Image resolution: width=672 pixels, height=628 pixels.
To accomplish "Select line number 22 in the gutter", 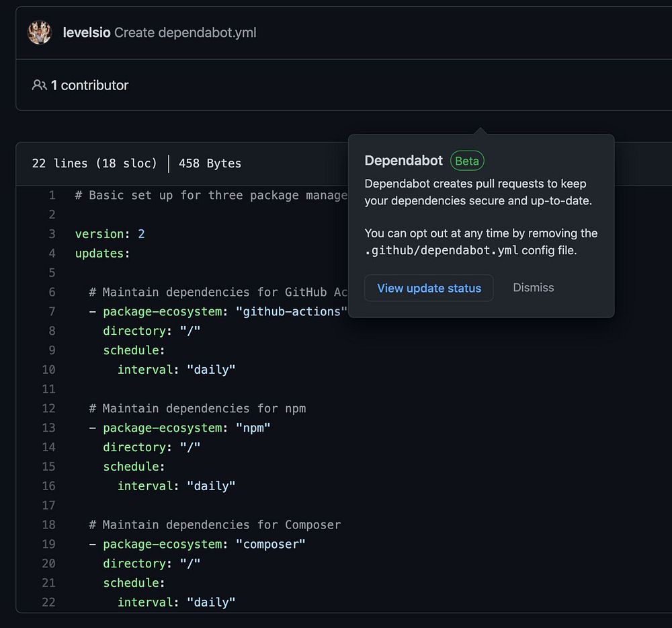I will coord(48,602).
